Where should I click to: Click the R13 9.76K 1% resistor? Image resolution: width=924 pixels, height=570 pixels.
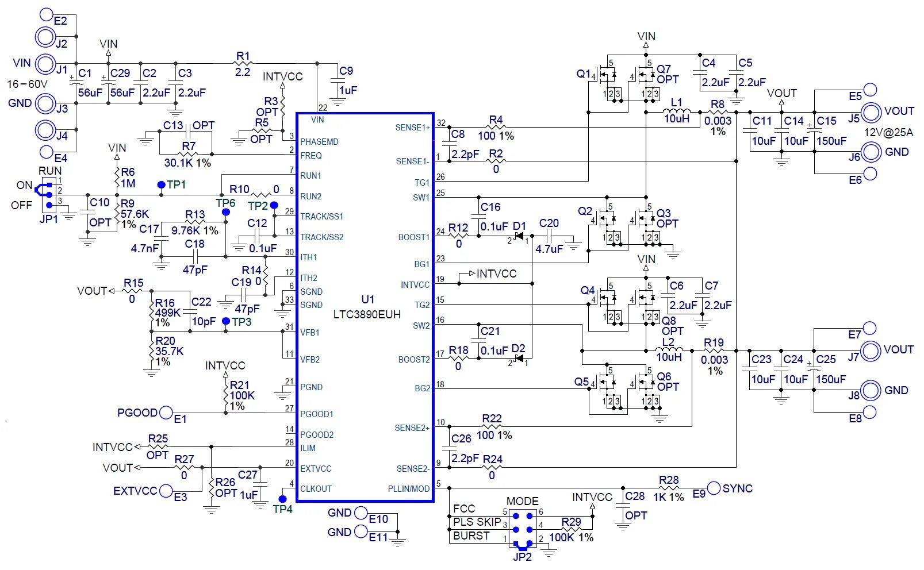(195, 222)
